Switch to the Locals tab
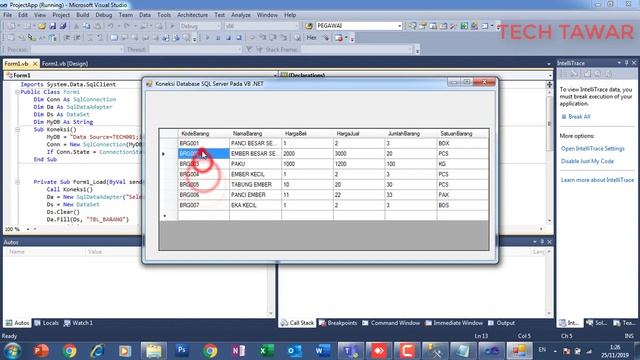Image resolution: width=640 pixels, height=360 pixels. click(x=47, y=323)
